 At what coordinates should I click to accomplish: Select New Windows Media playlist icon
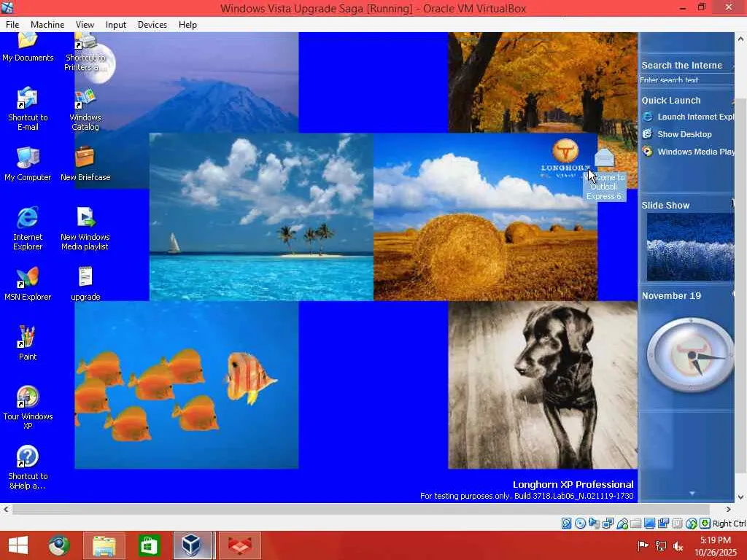85,228
